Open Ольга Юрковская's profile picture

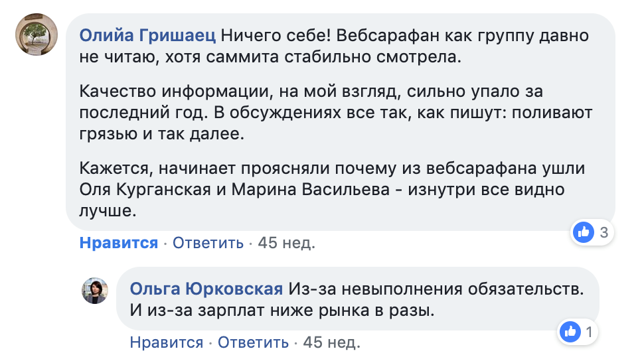click(x=95, y=291)
